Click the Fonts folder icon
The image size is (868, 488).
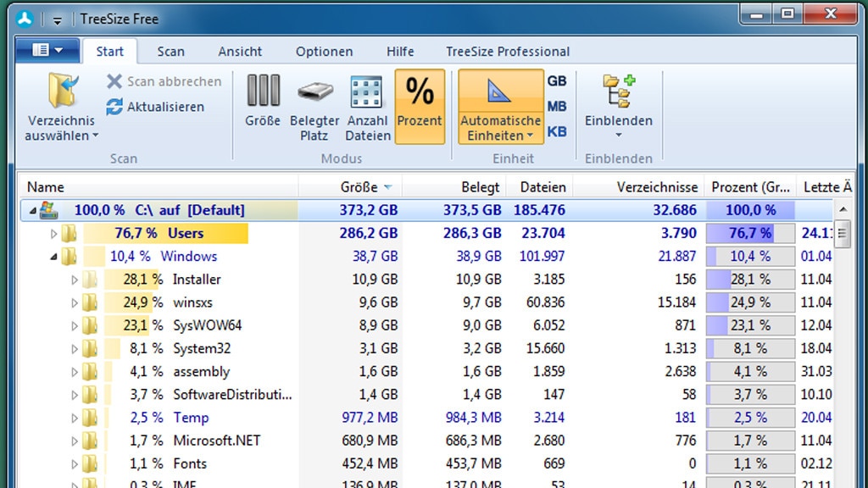[x=90, y=463]
